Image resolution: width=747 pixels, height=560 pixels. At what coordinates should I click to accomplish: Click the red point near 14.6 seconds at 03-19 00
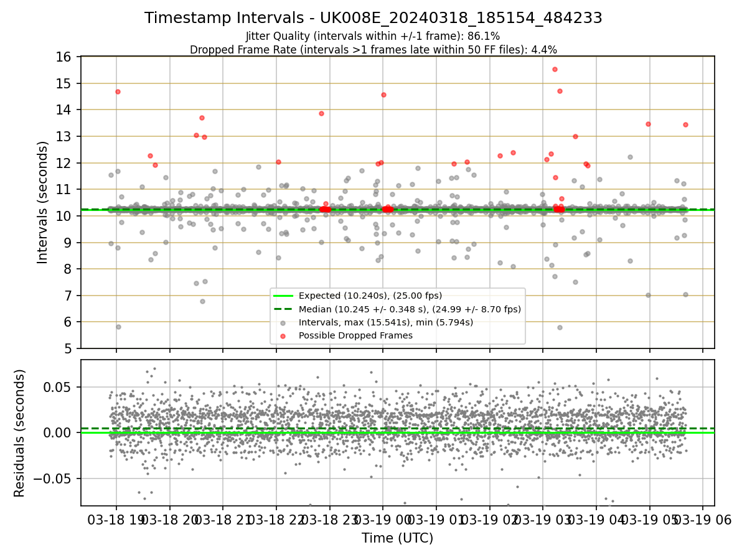point(383,95)
